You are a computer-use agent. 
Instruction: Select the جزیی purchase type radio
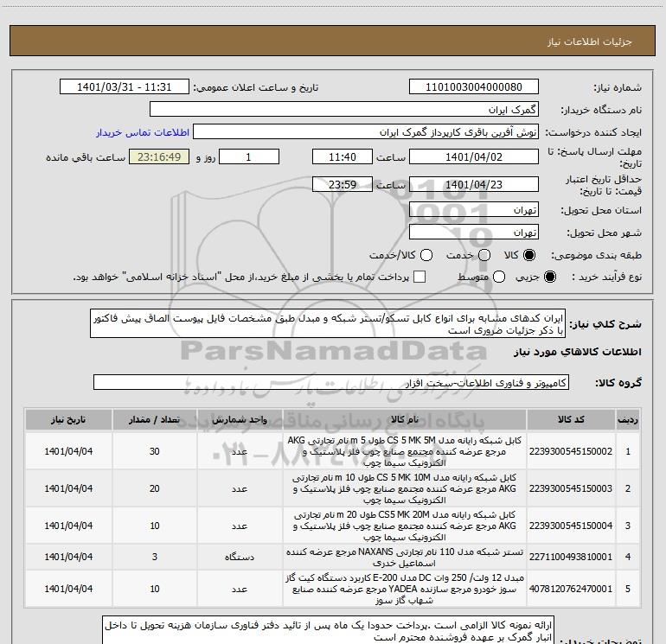pos(549,277)
